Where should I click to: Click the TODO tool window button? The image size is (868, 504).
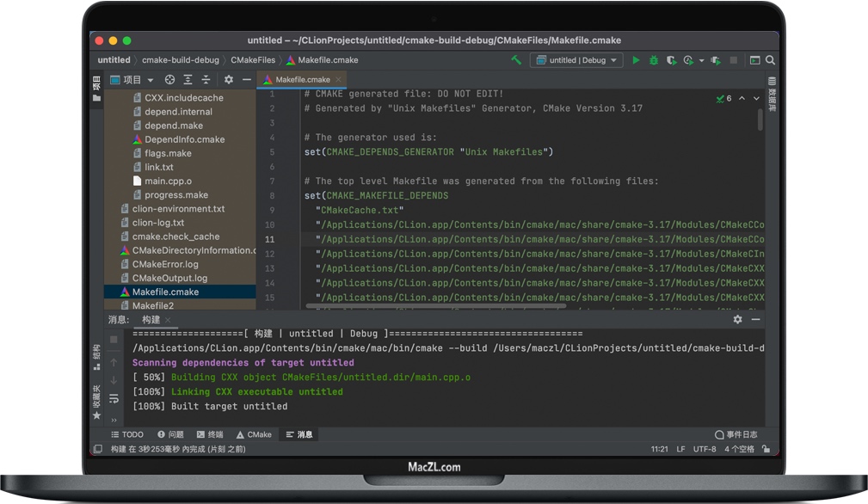[x=127, y=434]
